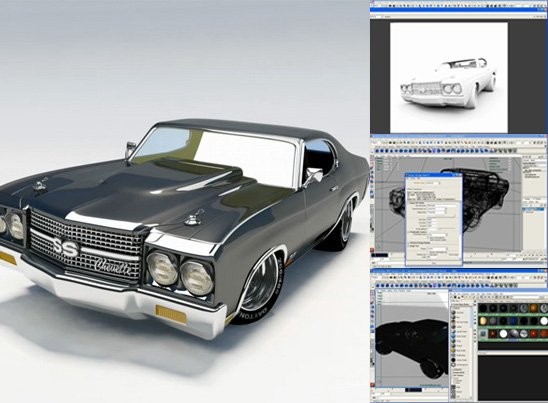The height and width of the screenshot is (403, 548).
Task: Click the settings dialog vertical scrollbar
Action: (x=460, y=230)
